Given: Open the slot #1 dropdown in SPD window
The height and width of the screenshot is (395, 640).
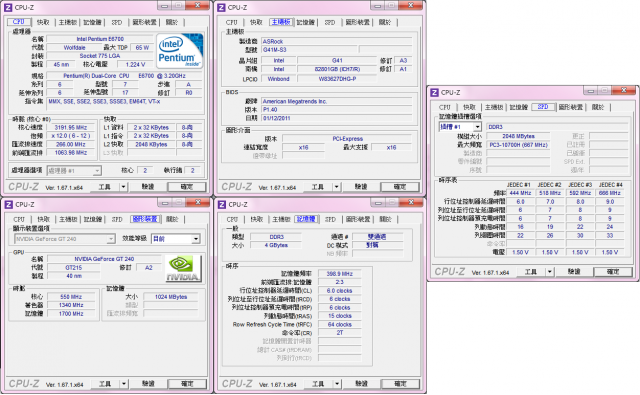Looking at the screenshot, I should (x=477, y=127).
